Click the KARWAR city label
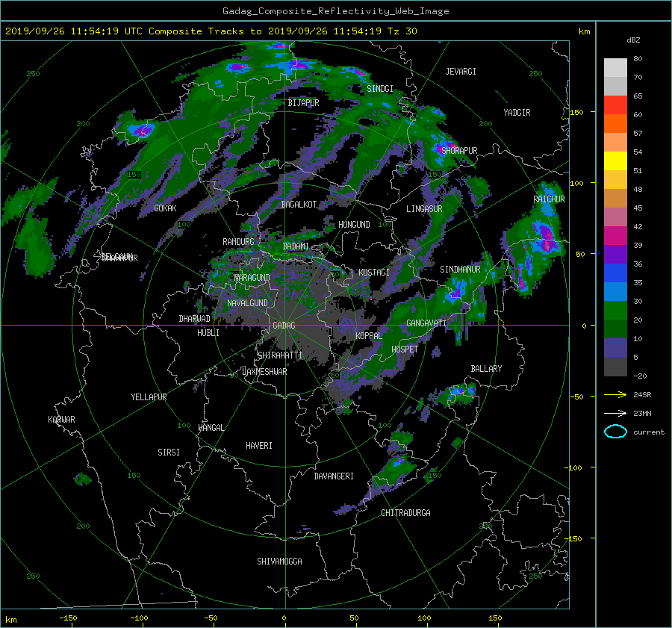 [x=61, y=420]
